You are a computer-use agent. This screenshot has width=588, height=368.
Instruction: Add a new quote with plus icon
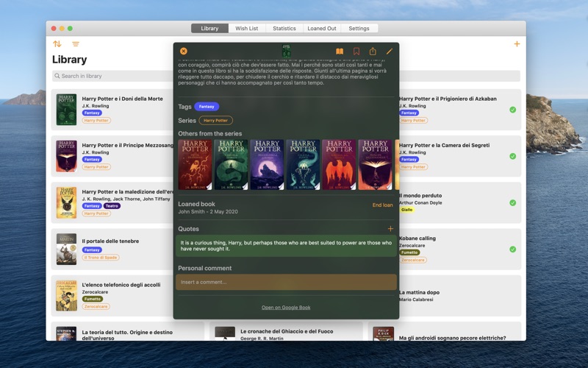[x=390, y=229]
